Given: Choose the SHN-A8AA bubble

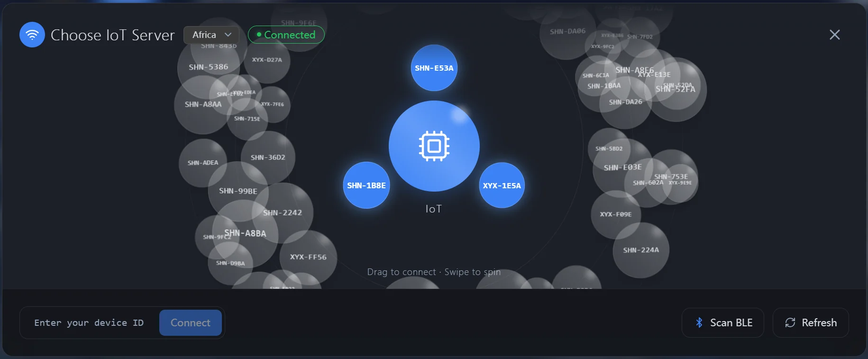Looking at the screenshot, I should pyautogui.click(x=203, y=104).
